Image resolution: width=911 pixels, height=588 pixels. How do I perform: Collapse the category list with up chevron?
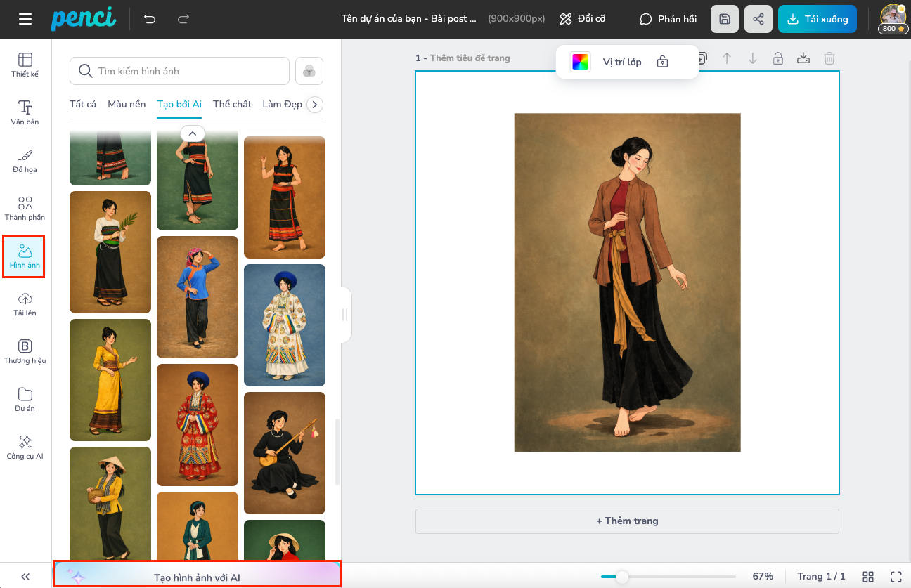coord(193,133)
